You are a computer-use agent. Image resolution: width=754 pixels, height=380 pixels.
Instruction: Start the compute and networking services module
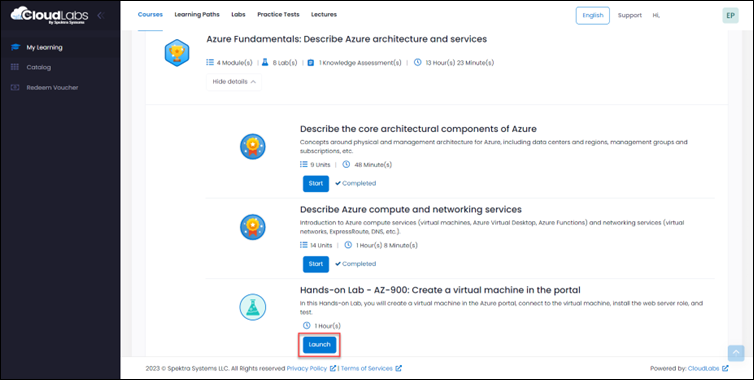point(316,264)
